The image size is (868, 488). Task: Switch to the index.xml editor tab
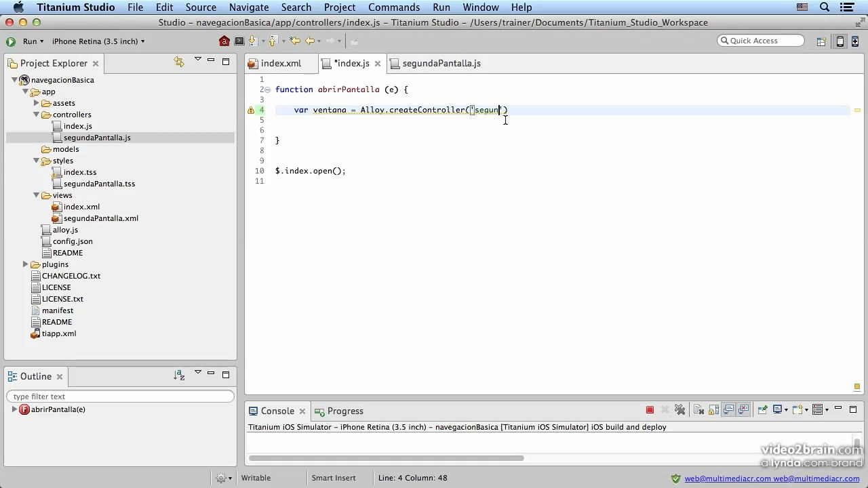281,63
